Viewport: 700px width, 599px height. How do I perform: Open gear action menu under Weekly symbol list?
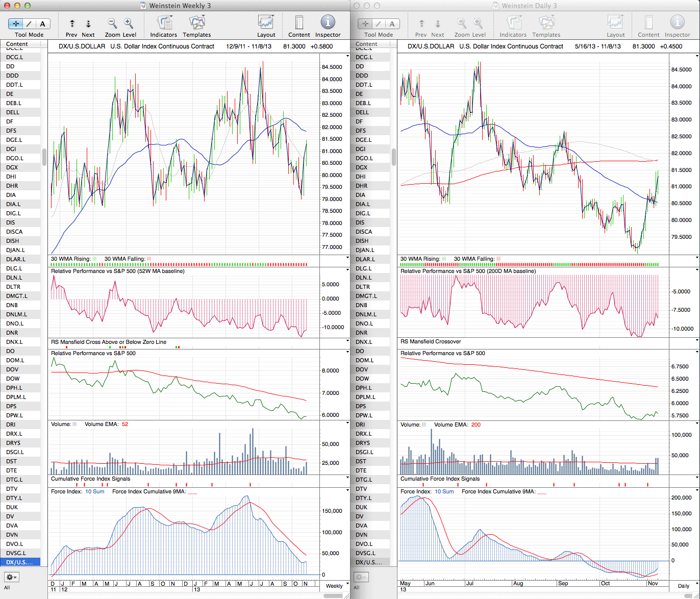point(11,577)
